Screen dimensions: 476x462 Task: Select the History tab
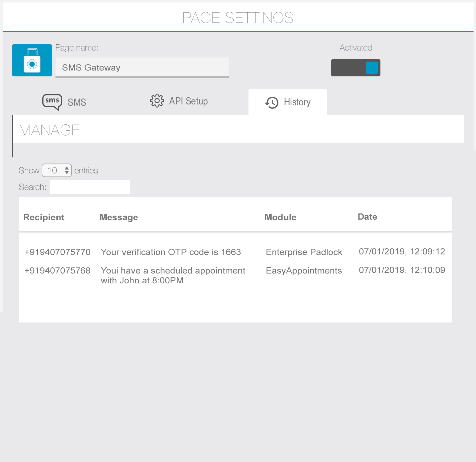coord(288,102)
